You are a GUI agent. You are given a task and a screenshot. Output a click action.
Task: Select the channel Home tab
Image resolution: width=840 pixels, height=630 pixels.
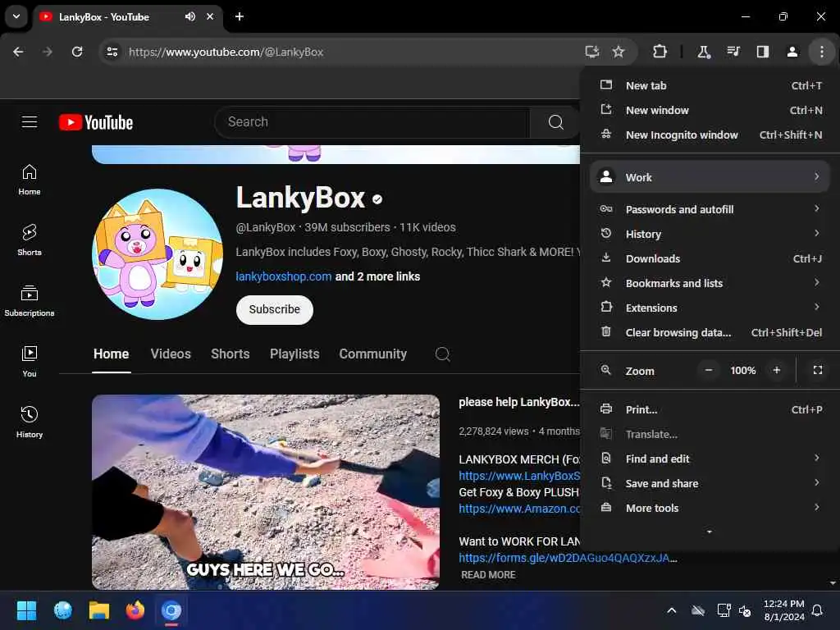pyautogui.click(x=111, y=354)
